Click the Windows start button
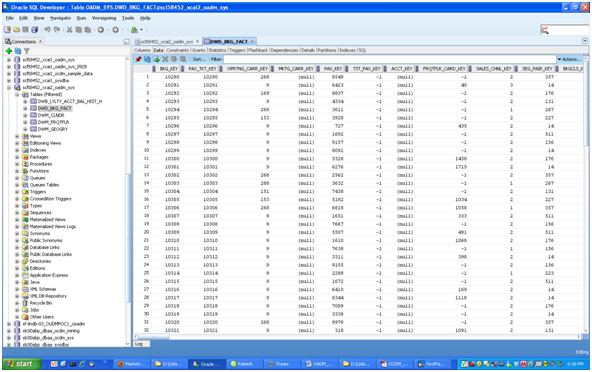592x372 pixels. [x=20, y=364]
